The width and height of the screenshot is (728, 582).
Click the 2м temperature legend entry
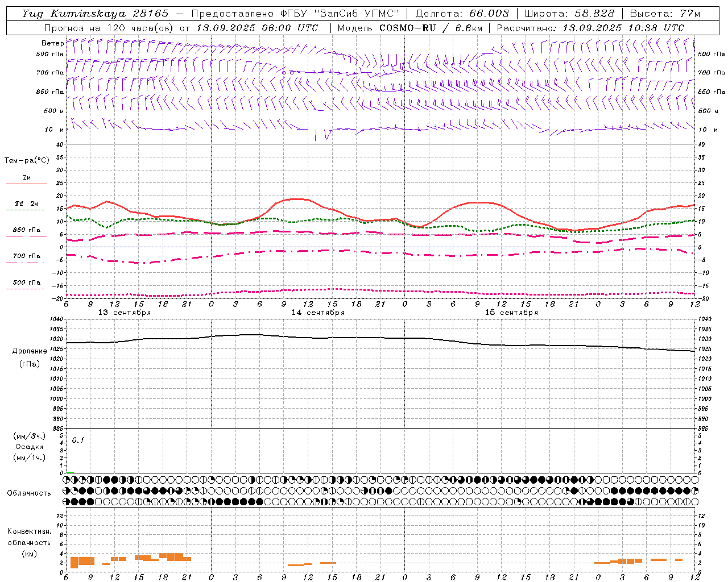click(x=26, y=178)
